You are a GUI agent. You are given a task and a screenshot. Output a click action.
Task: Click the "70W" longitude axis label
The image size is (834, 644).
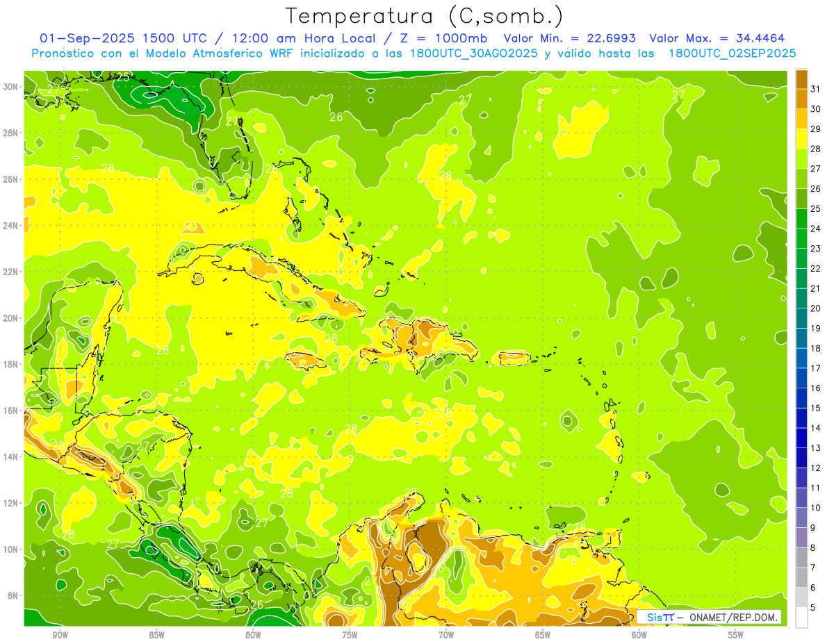(x=446, y=635)
